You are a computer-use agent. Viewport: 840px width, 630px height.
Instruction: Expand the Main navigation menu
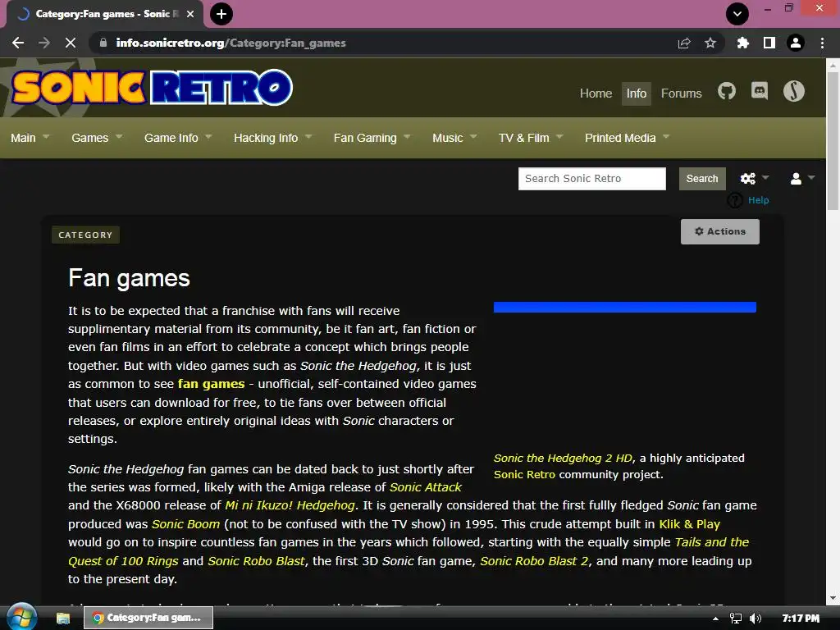[x=30, y=138]
